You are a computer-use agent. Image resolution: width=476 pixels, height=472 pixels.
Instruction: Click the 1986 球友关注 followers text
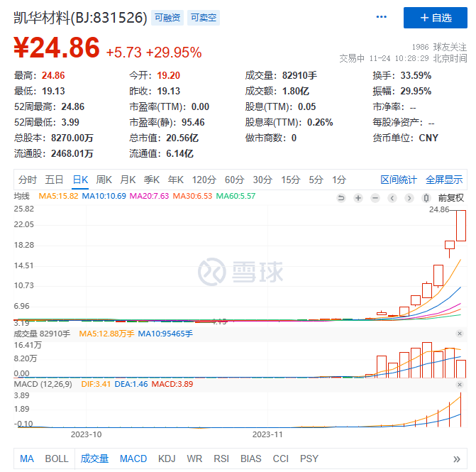pos(439,47)
